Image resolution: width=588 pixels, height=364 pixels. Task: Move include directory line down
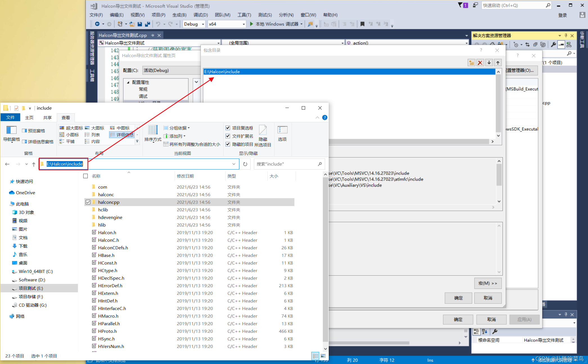(x=489, y=63)
